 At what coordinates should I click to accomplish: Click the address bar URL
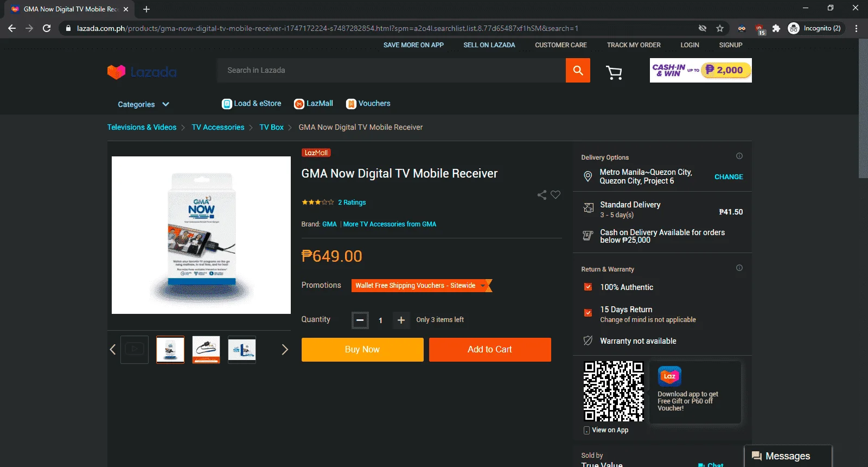[328, 28]
